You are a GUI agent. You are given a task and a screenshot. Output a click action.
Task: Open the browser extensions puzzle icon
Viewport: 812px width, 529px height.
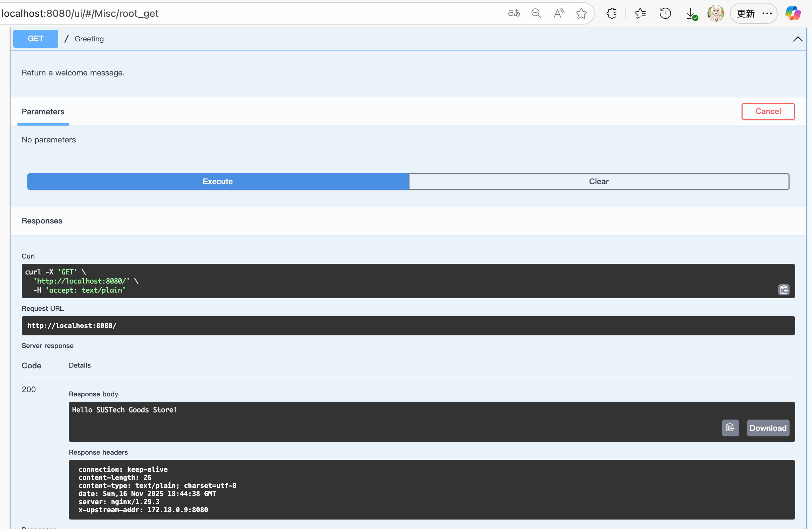coord(611,13)
